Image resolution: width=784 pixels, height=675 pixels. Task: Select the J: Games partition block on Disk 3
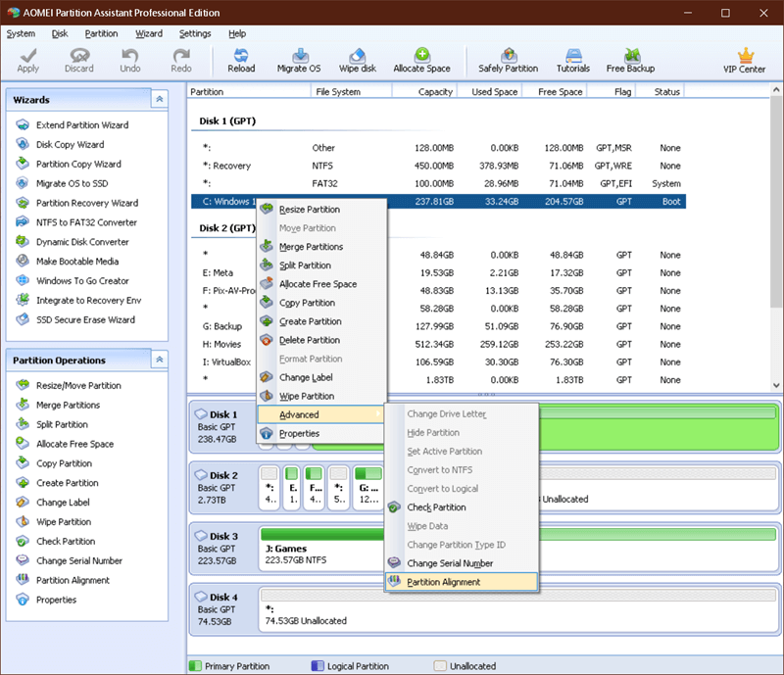pyautogui.click(x=518, y=549)
